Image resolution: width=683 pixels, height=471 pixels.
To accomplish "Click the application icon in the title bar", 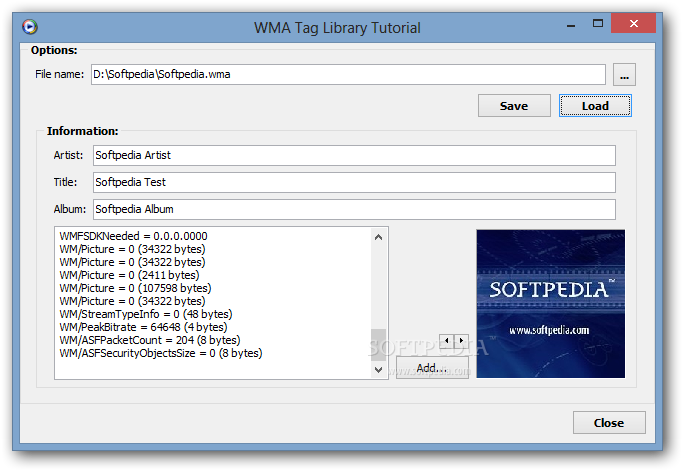I will click(x=30, y=27).
